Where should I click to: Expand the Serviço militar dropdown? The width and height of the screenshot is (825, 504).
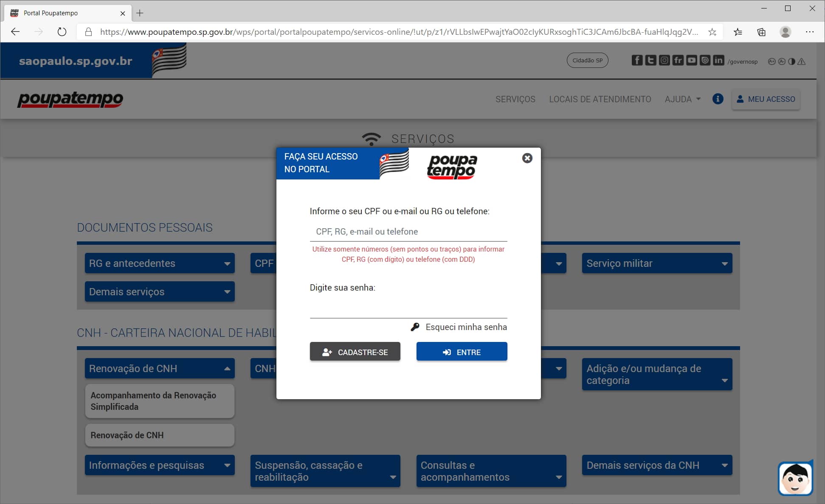coord(657,263)
